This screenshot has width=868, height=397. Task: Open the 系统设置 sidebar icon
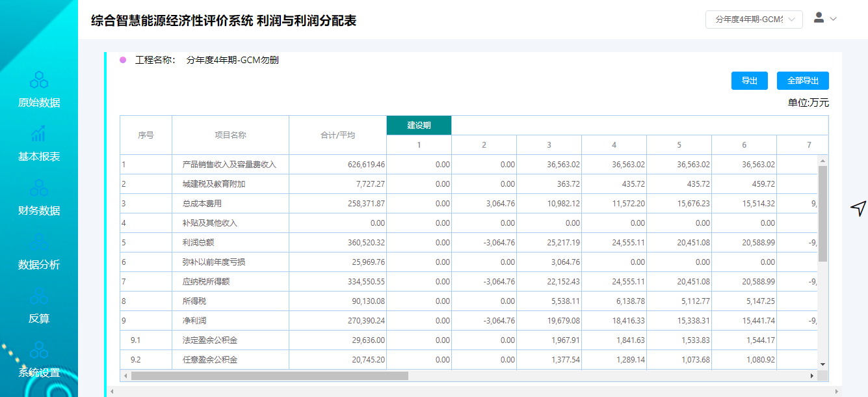coord(39,350)
